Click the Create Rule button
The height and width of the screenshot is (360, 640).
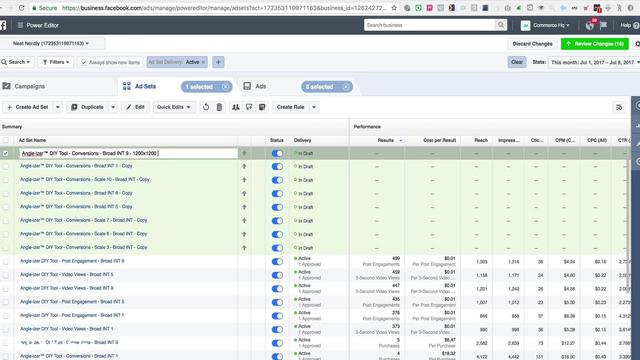click(x=291, y=107)
